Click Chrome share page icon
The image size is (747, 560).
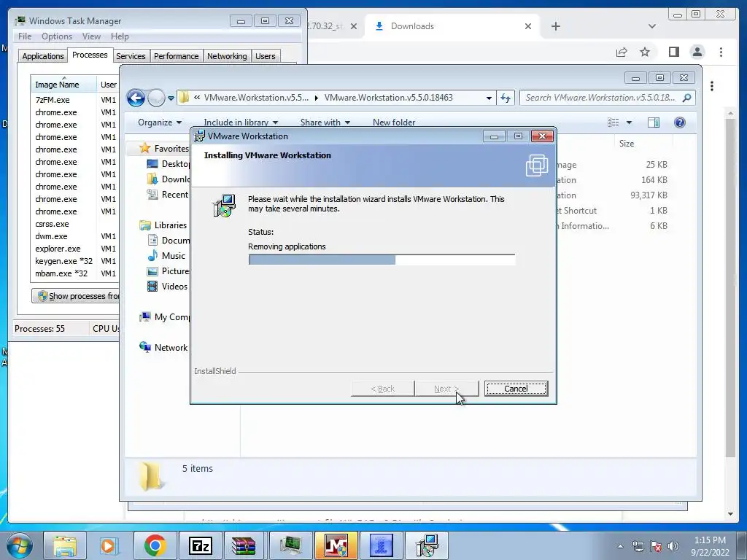click(x=622, y=52)
